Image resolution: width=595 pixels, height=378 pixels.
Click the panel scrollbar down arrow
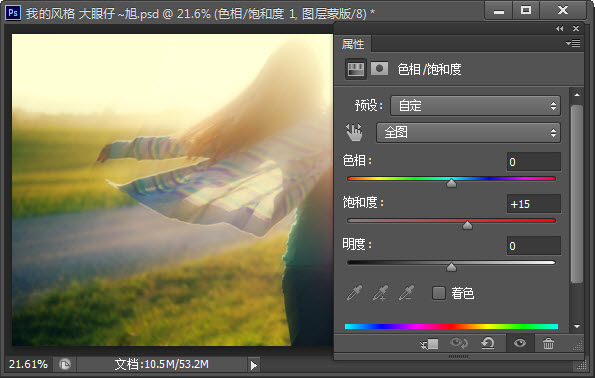577,326
